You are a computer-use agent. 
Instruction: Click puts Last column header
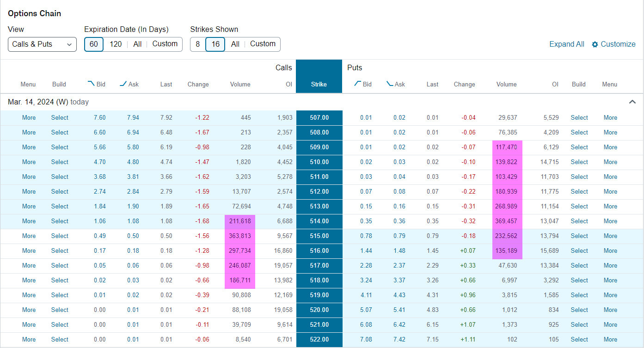(x=433, y=84)
